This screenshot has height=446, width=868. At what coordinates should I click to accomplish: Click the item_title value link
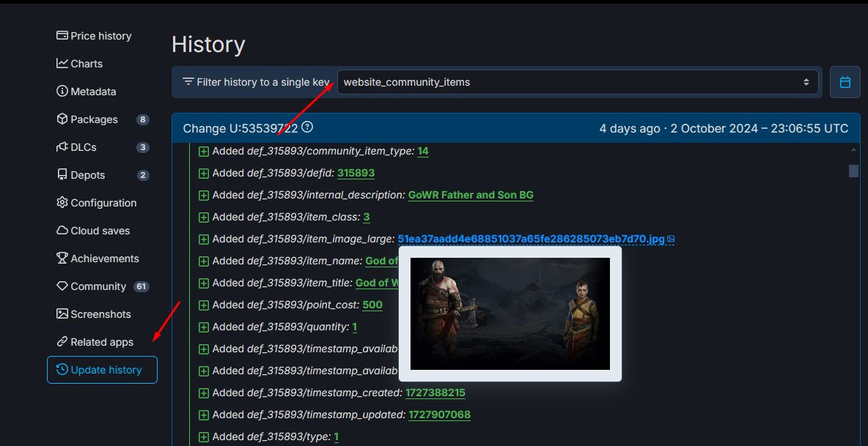[377, 283]
